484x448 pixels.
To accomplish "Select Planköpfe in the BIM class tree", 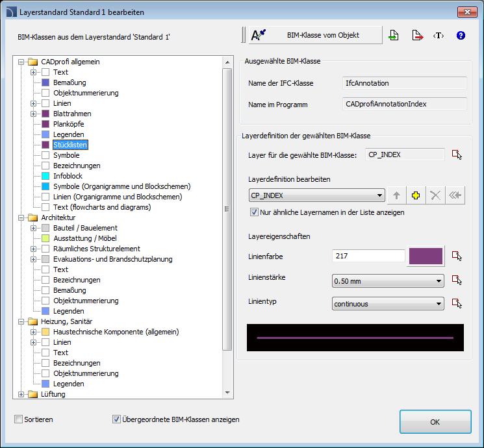I will (68, 124).
